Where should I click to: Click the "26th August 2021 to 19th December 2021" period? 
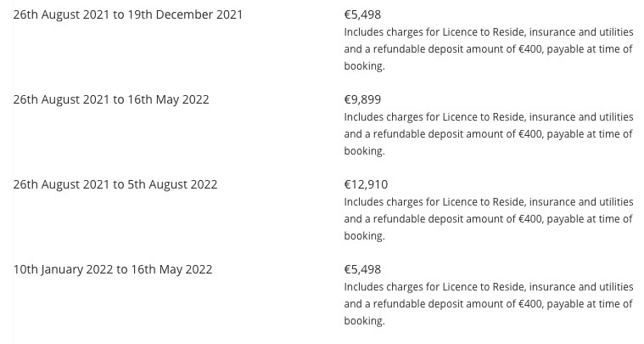[127, 14]
